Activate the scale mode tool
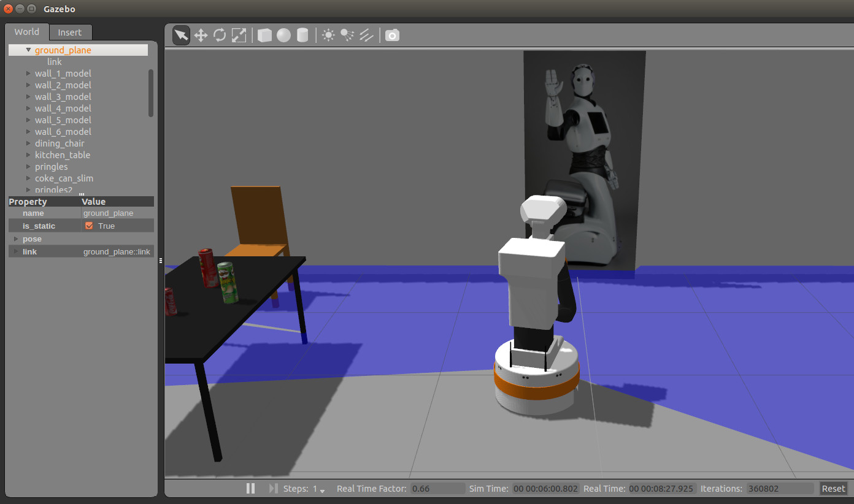The height and width of the screenshot is (504, 854). [239, 36]
